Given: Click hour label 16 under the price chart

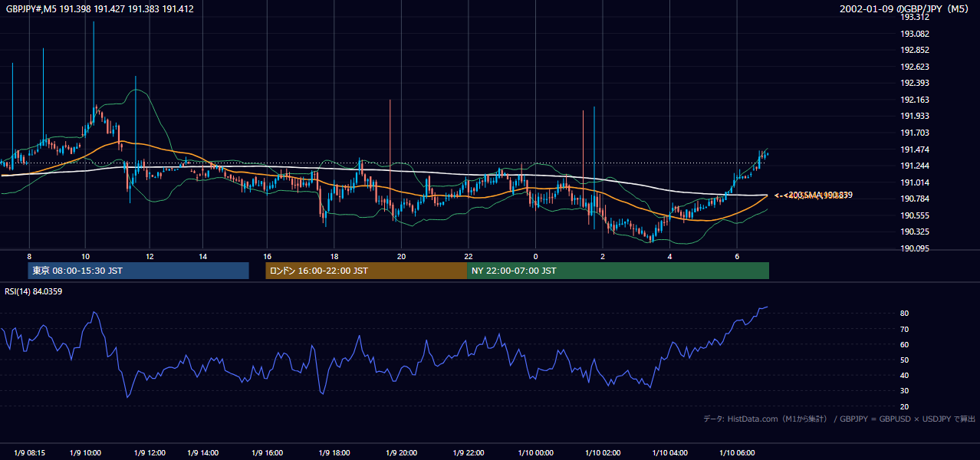Looking at the screenshot, I should [x=267, y=256].
